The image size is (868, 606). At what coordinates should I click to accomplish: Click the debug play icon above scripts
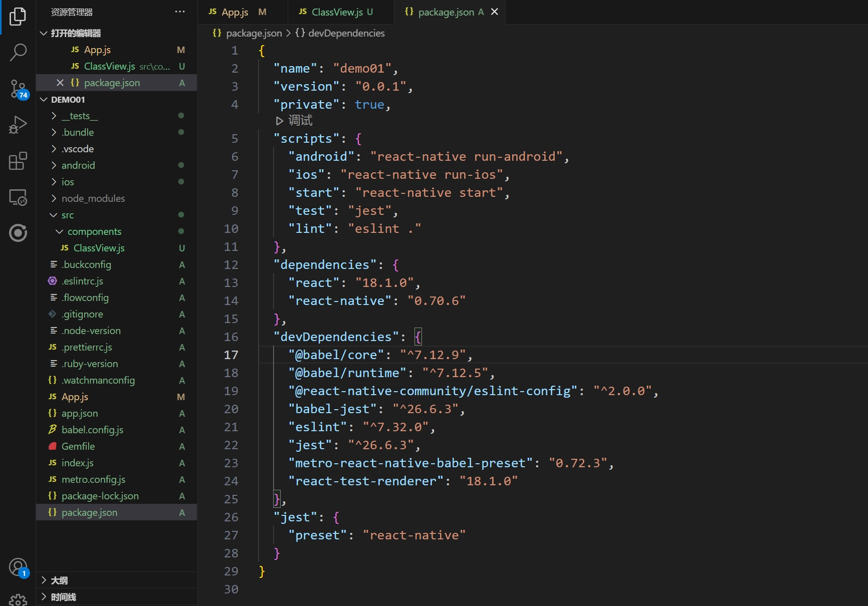(x=280, y=121)
